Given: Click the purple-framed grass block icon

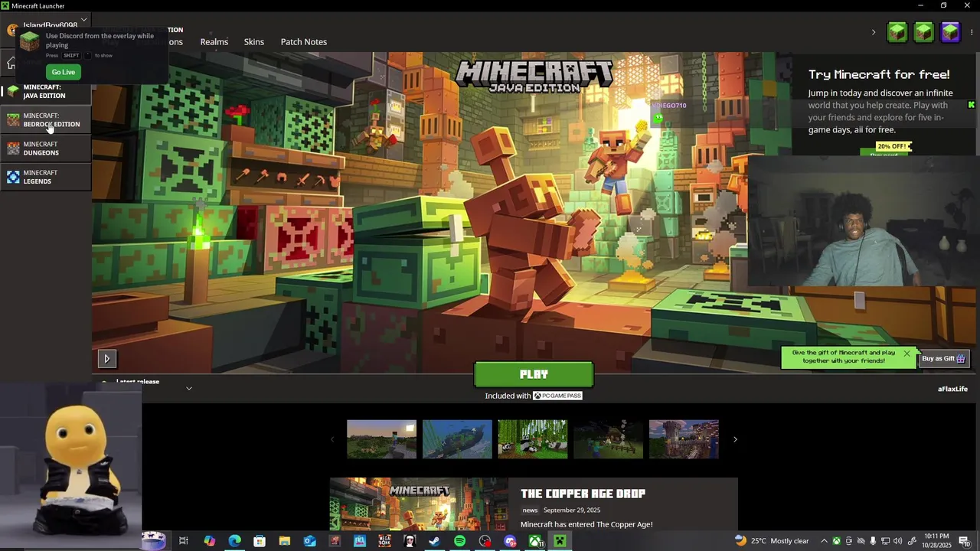Looking at the screenshot, I should pyautogui.click(x=950, y=32).
